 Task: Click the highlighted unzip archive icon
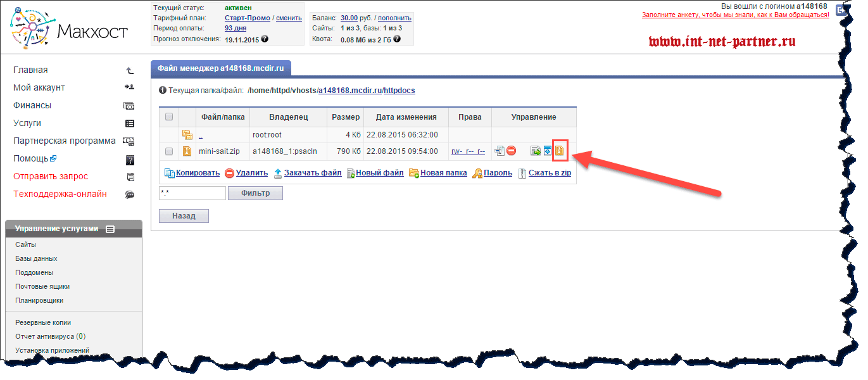click(559, 151)
